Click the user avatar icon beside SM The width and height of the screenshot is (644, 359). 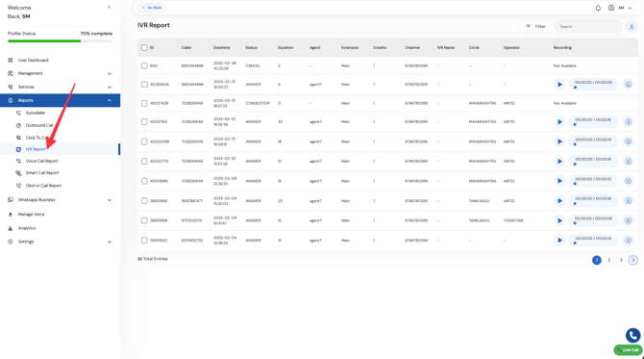pyautogui.click(x=611, y=8)
